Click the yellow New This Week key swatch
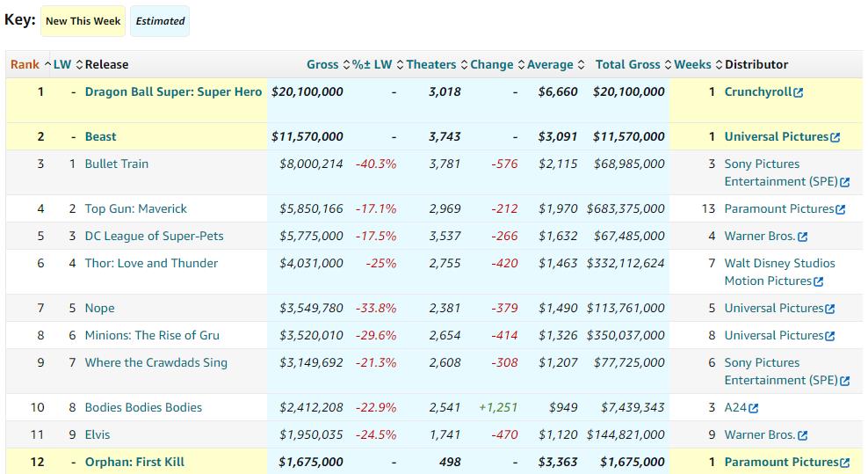The width and height of the screenshot is (868, 474). [x=81, y=21]
